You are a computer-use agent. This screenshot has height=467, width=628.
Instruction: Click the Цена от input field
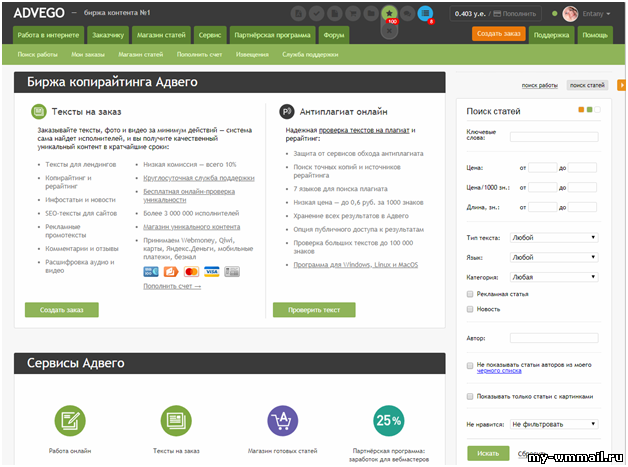tap(543, 167)
